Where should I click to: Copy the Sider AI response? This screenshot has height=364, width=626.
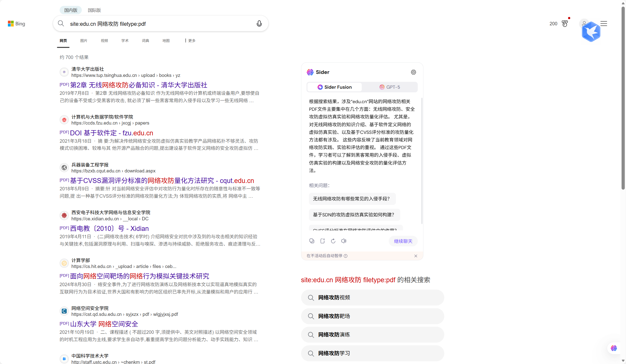click(x=312, y=241)
